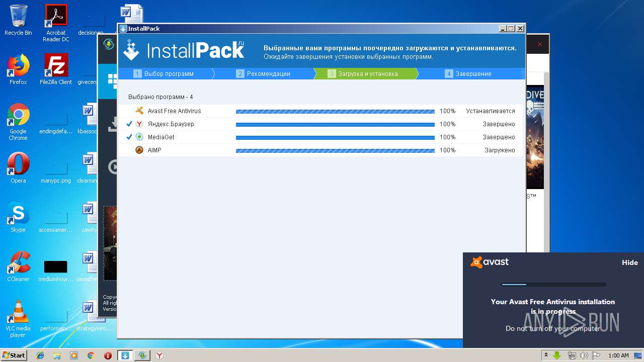Viewport: 644px width, 362px height.
Task: Open Windows Explorer folder in taskbar
Action: pyautogui.click(x=57, y=355)
